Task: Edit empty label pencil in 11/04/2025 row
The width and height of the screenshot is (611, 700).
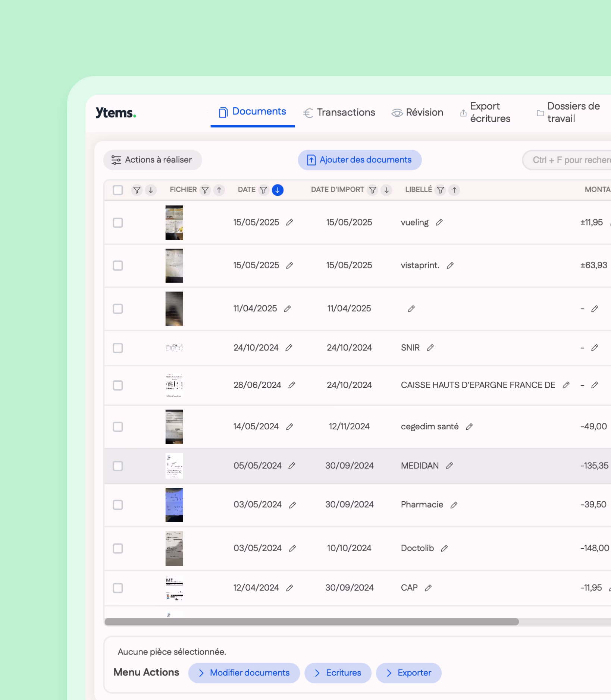Action: click(x=411, y=309)
